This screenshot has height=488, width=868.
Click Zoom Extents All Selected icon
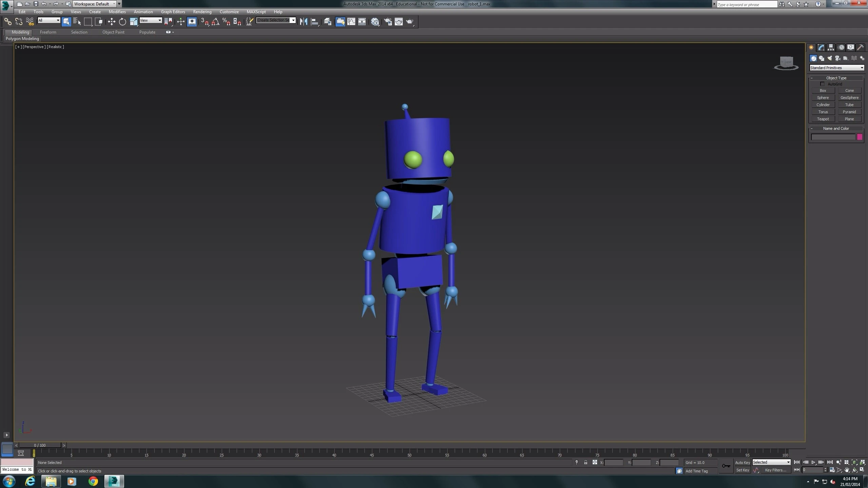[862, 462]
